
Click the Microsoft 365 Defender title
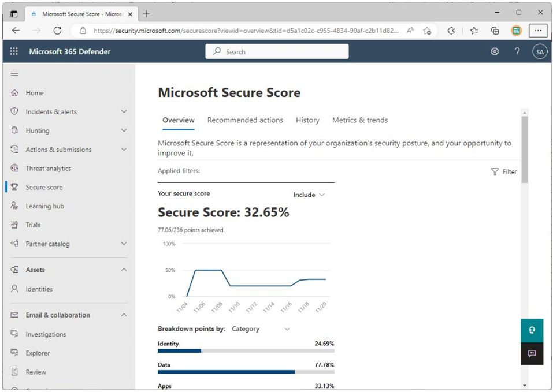(x=70, y=51)
